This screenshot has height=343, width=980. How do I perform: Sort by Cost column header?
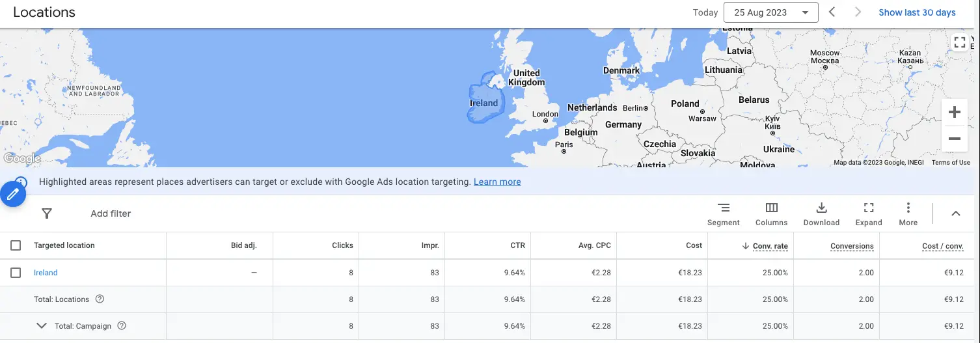tap(694, 245)
